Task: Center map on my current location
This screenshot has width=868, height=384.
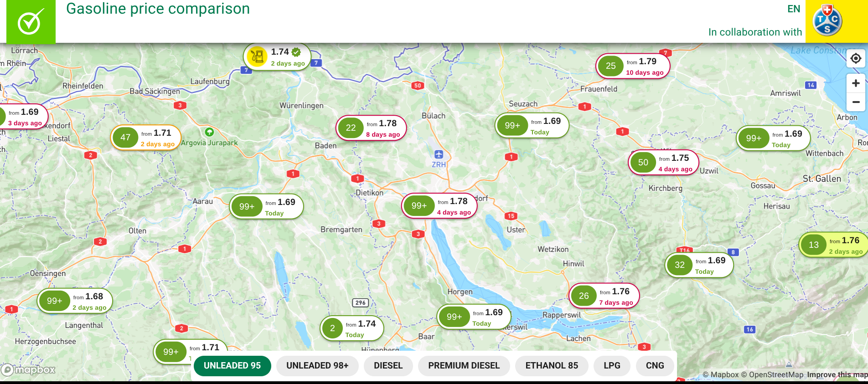Action: click(856, 59)
